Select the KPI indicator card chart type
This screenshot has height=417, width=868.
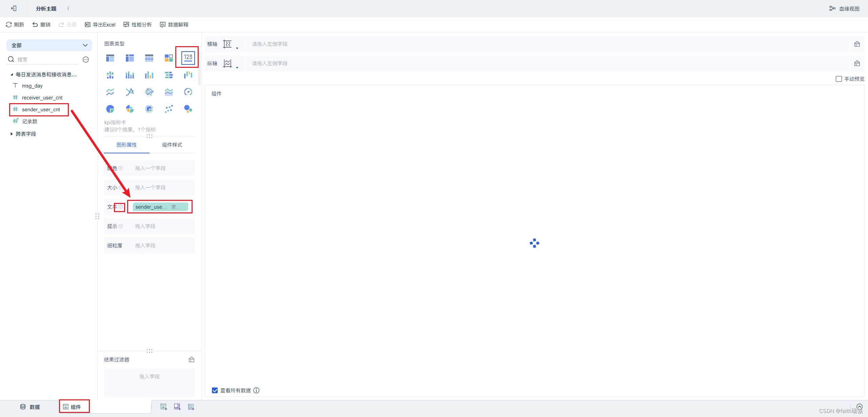(188, 57)
